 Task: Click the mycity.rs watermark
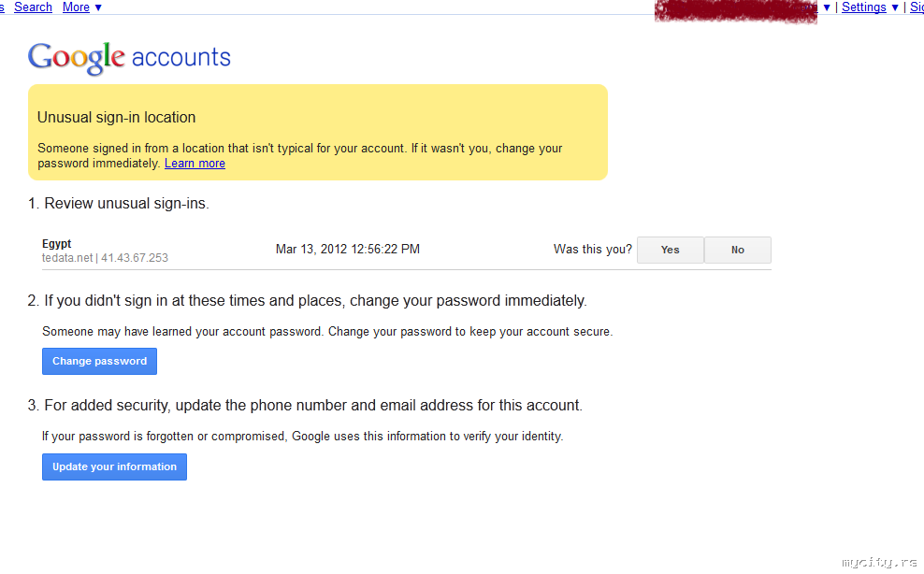[879, 563]
